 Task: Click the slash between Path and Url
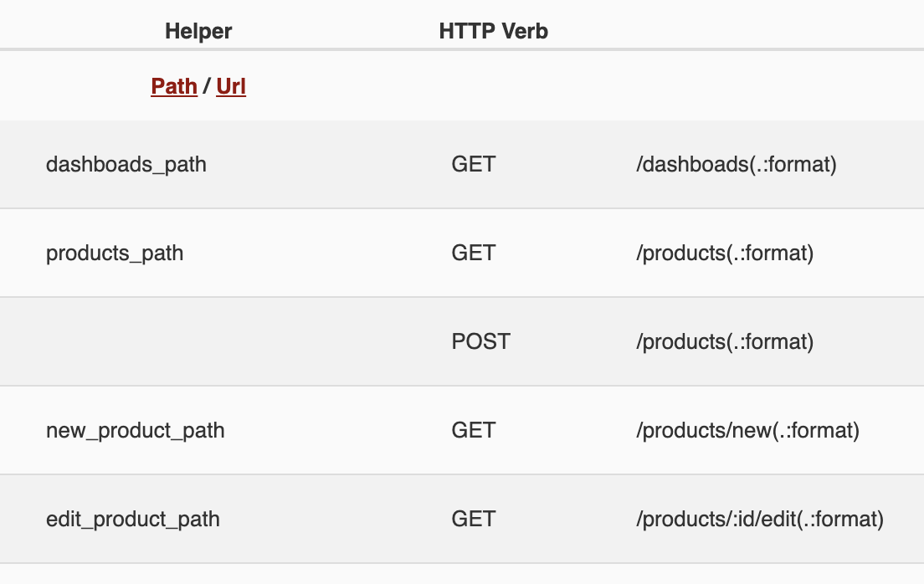click(207, 86)
